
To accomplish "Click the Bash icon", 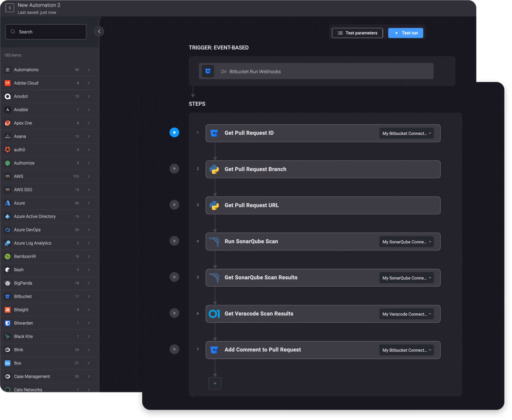I will click(8, 270).
